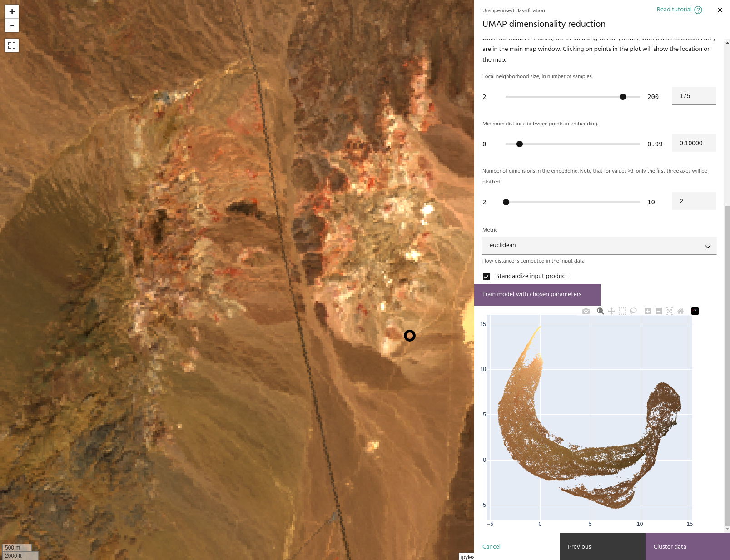
Task: Toggle map fullscreen mode
Action: pos(12,45)
